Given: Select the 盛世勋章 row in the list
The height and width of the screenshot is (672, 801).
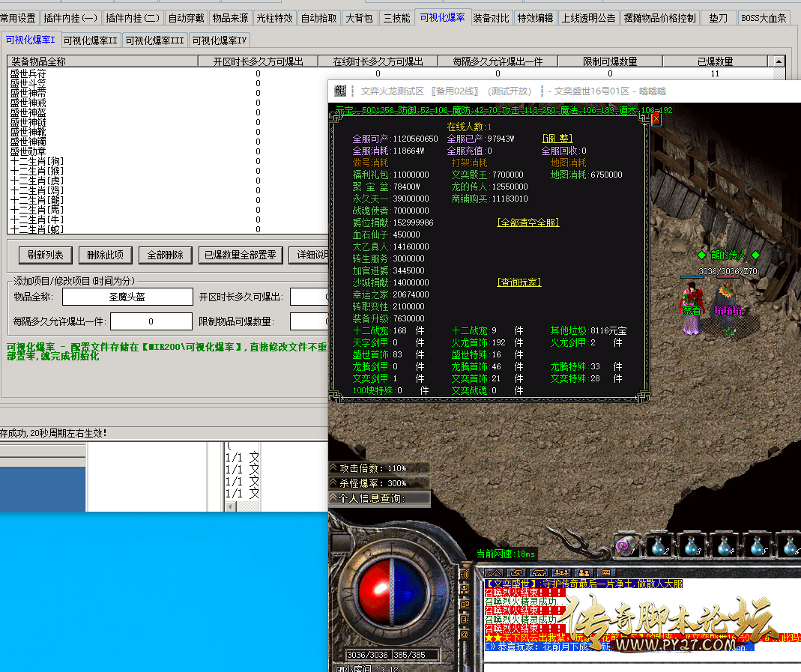Looking at the screenshot, I should click(x=28, y=151).
